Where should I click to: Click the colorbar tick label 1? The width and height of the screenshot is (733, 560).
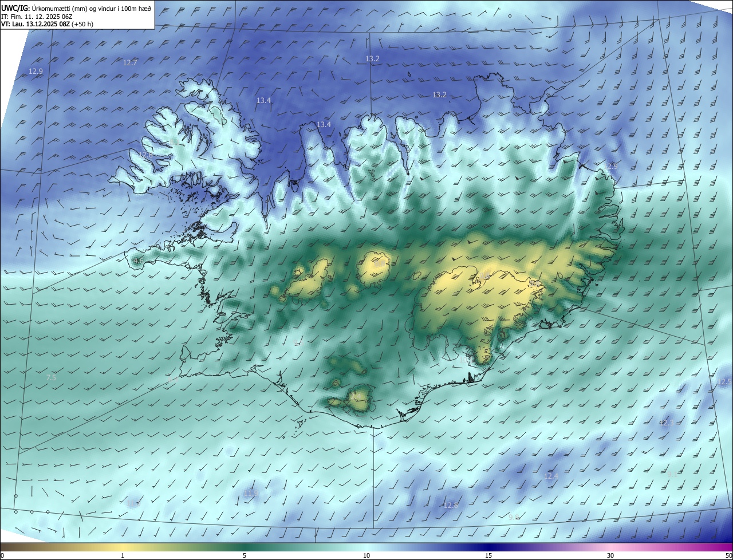tap(123, 555)
